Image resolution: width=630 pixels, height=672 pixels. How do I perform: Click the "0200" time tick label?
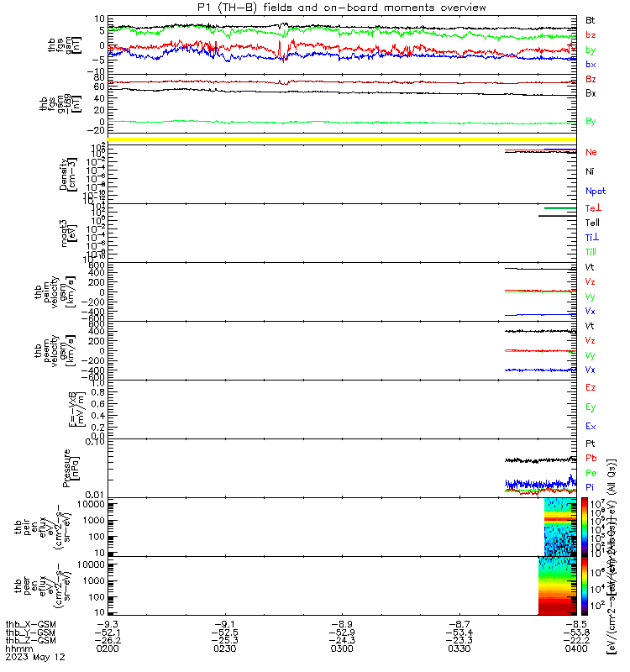tap(108, 648)
